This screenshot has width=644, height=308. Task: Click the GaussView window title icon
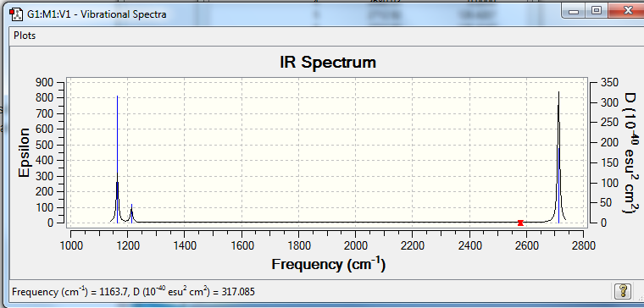pyautogui.click(x=17, y=14)
